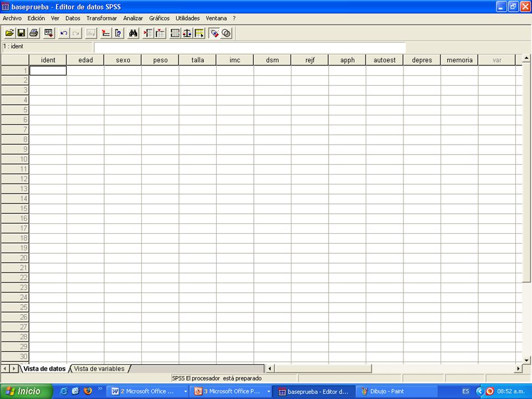This screenshot has height=399, width=532.
Task: Click the Go to chart toolbar icon
Action: click(x=91, y=33)
